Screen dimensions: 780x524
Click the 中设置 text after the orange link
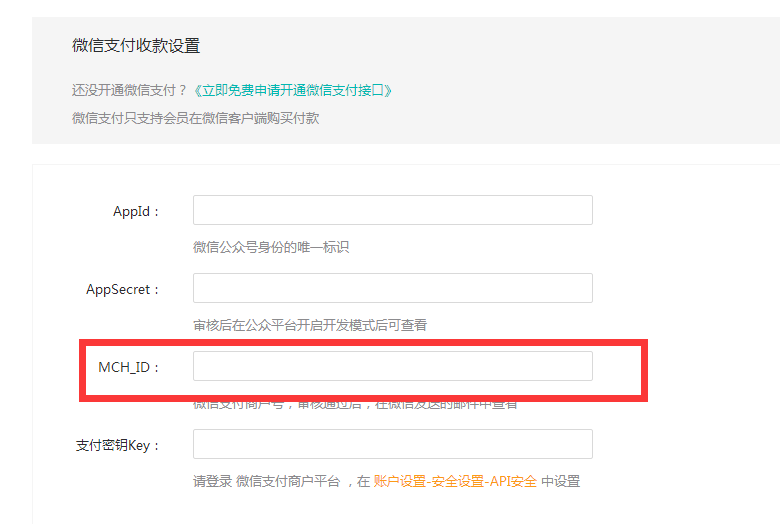tap(560, 481)
